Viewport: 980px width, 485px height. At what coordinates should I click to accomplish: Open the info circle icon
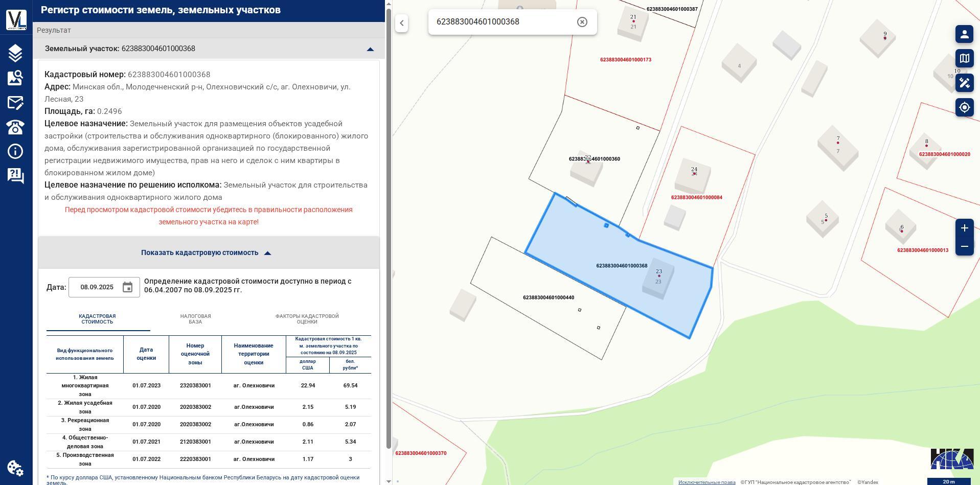[x=15, y=151]
